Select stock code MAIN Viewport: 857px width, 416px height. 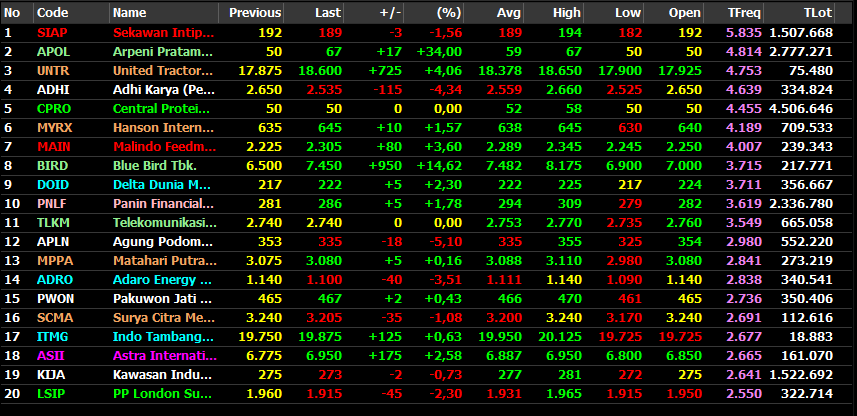tap(54, 147)
